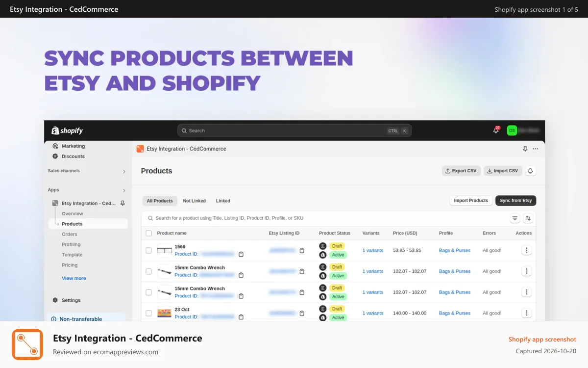Click the Etsy status icon for 1566

(x=322, y=246)
